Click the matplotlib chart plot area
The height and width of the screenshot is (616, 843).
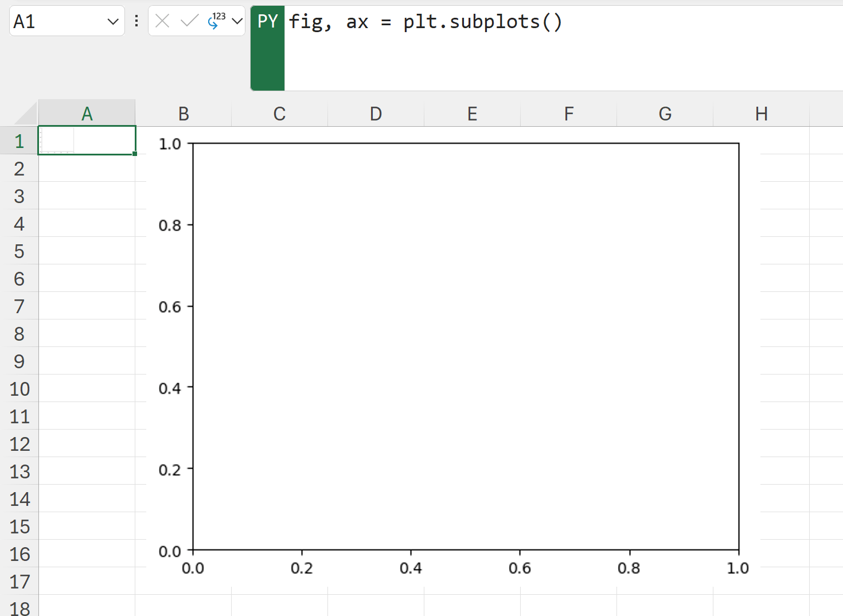466,346
